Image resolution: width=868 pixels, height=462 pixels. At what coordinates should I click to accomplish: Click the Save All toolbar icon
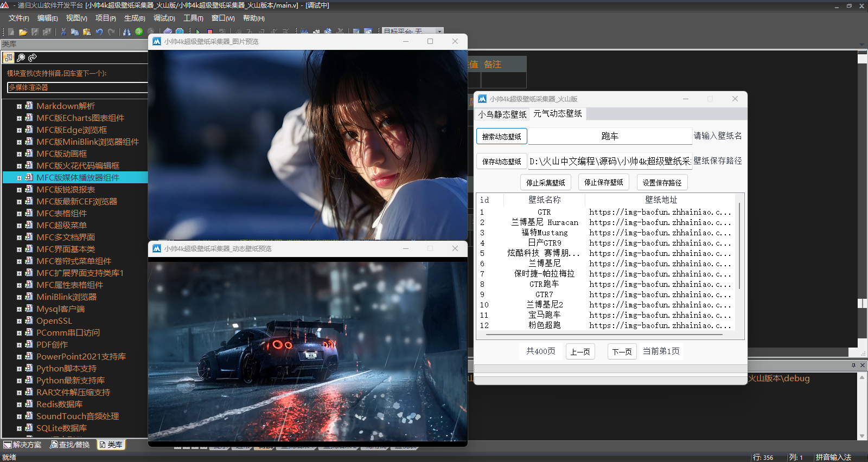click(x=47, y=32)
